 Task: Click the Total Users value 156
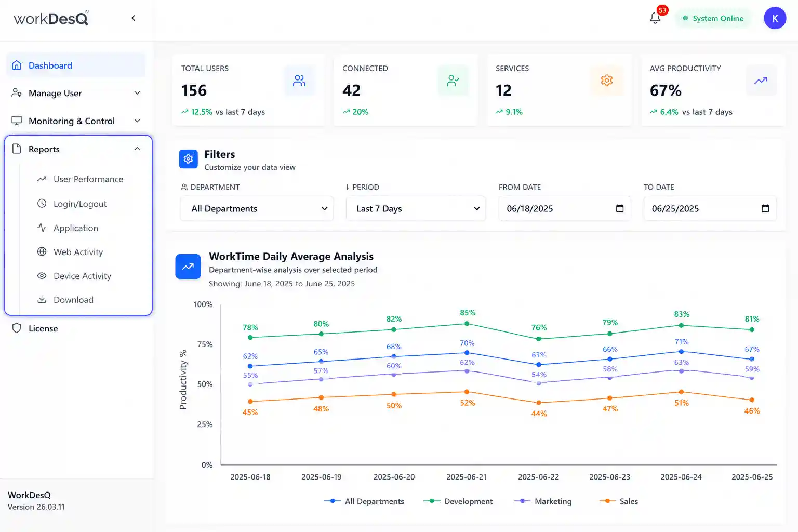coord(194,90)
